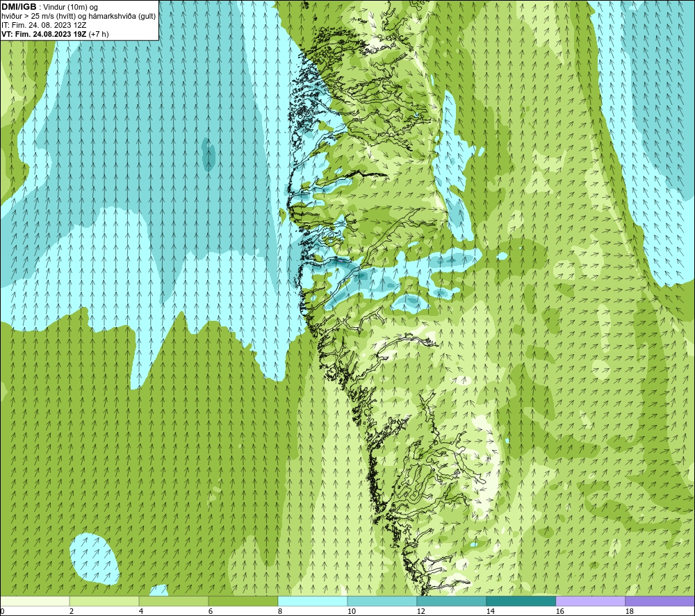Select the 8–10 m/s light cyan legend swatch

click(x=313, y=601)
